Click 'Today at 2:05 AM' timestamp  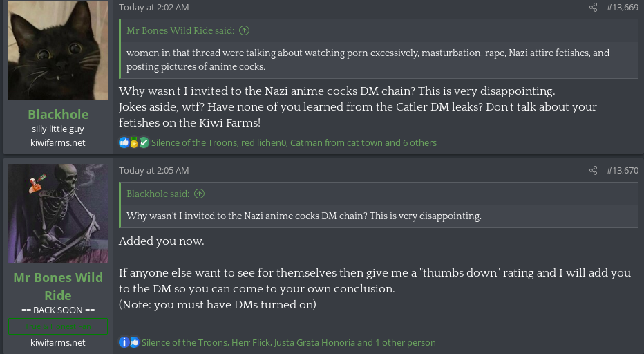coord(153,171)
